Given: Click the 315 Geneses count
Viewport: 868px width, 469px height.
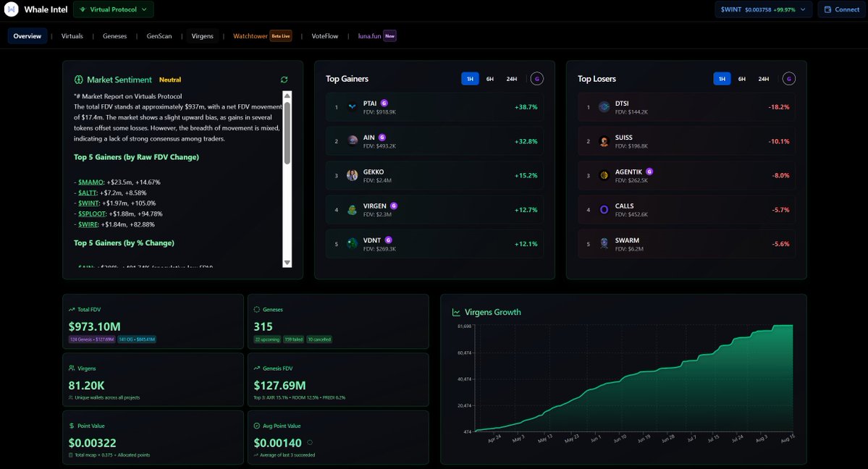Looking at the screenshot, I should point(263,326).
